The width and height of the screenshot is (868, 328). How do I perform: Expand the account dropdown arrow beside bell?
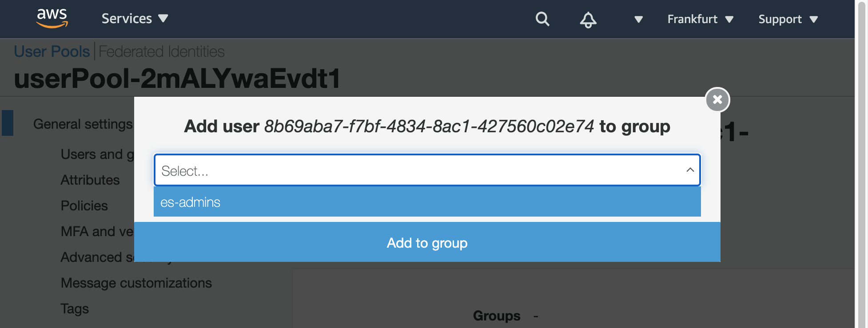point(638,20)
